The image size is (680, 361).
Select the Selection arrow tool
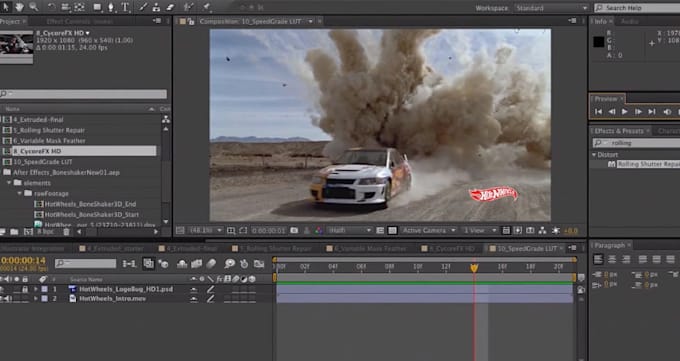tap(6, 6)
